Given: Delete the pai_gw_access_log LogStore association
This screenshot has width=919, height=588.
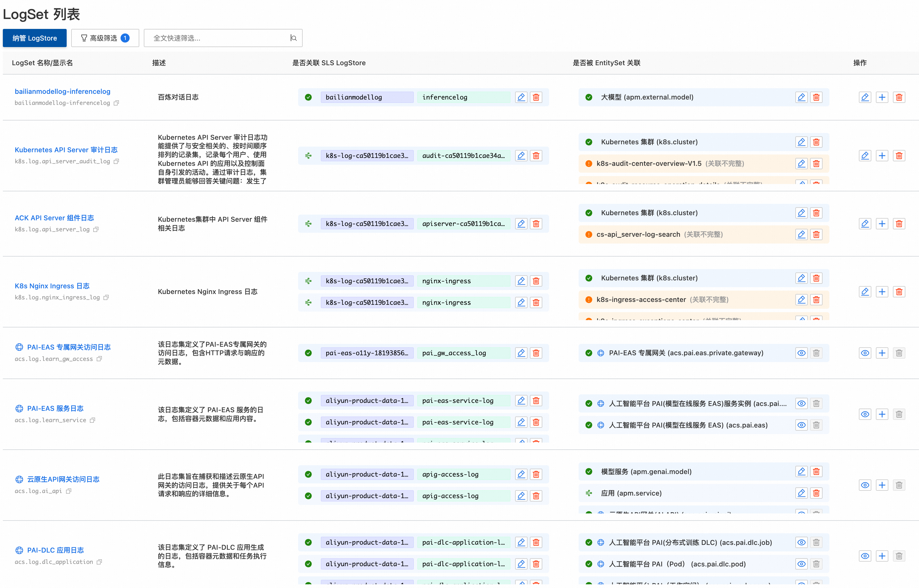Looking at the screenshot, I should click(536, 353).
